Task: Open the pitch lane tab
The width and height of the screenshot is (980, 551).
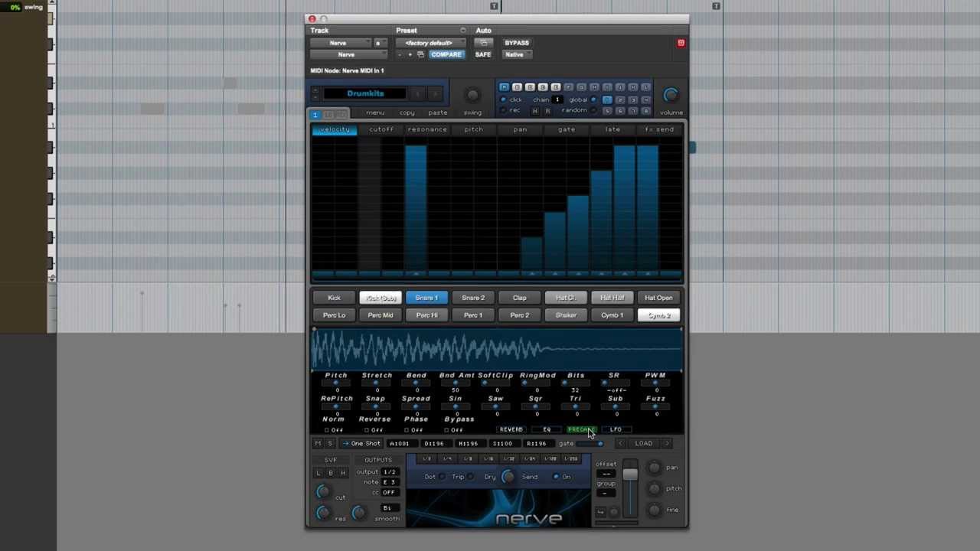Action: coord(474,129)
